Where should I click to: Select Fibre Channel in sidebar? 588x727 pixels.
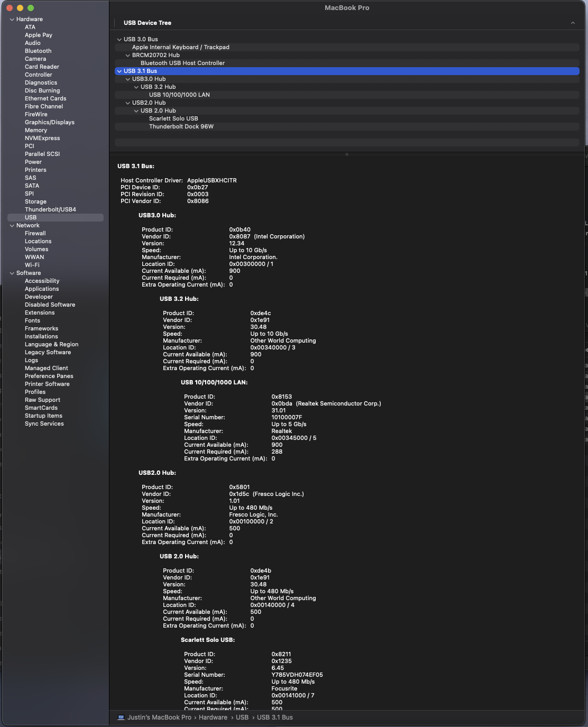(44, 107)
